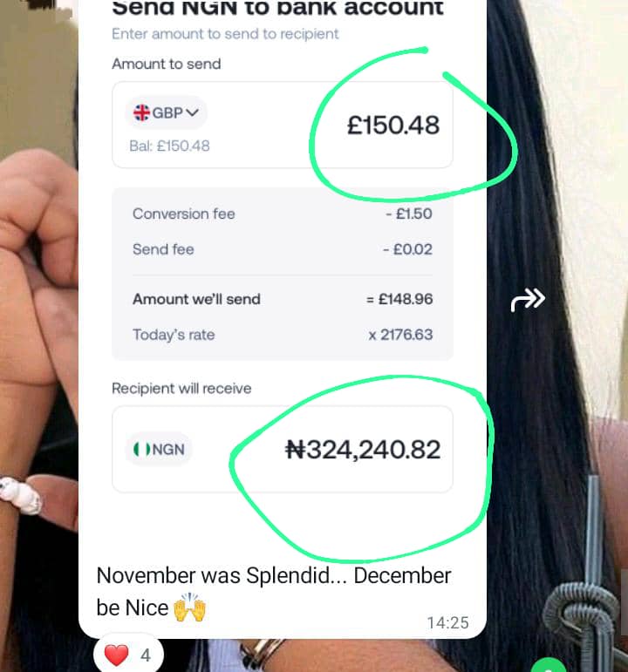The width and height of the screenshot is (628, 672).
Task: Click the ₦324,240.82 recipient amount field
Action: 283,449
